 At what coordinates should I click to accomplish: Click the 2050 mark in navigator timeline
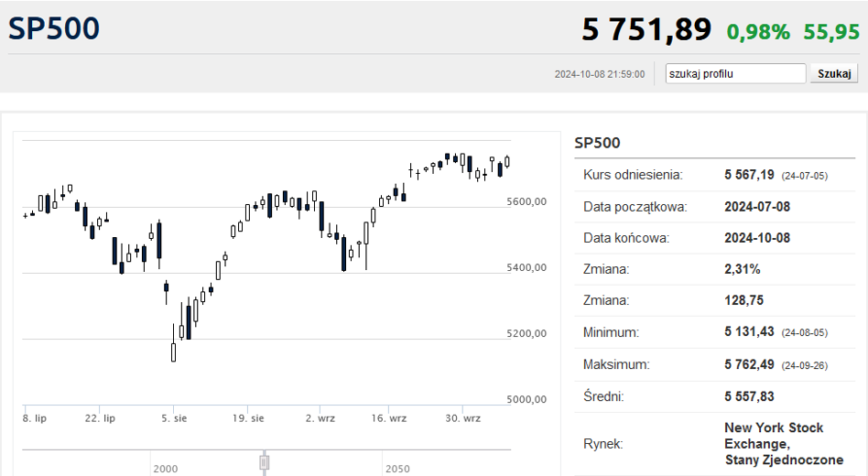[397, 469]
